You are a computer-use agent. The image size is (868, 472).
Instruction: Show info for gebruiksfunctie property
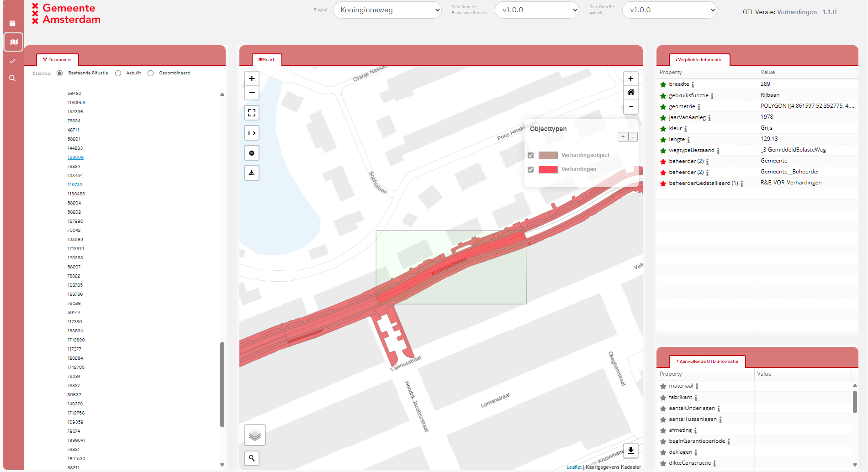[712, 96]
